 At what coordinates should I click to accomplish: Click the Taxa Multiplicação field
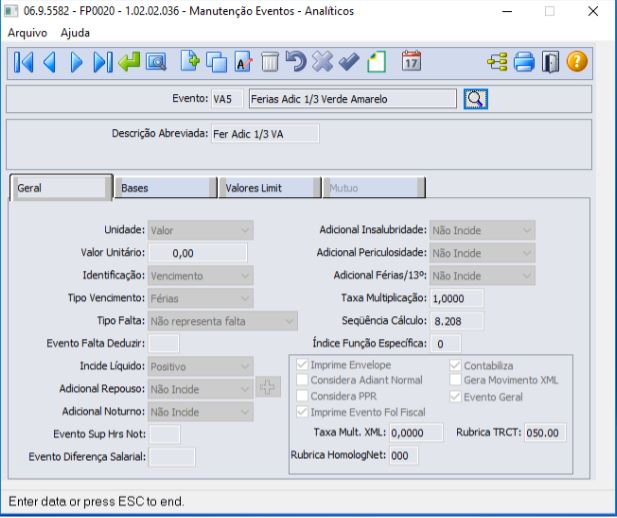[457, 298]
